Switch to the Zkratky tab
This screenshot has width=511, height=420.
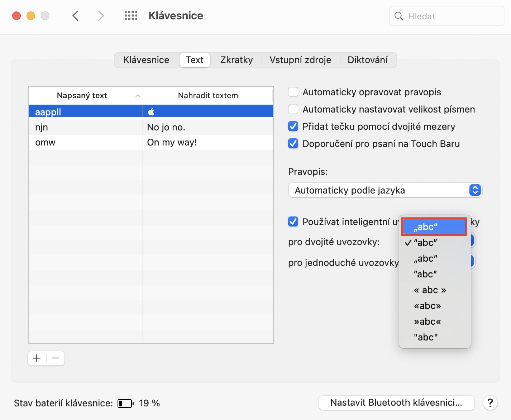tap(236, 60)
